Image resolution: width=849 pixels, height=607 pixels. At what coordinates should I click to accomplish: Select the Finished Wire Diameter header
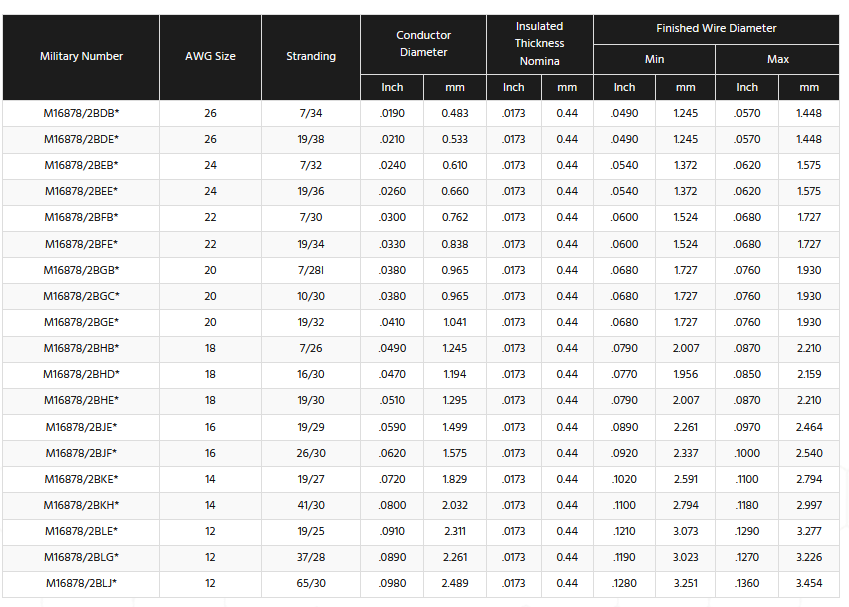pyautogui.click(x=716, y=29)
